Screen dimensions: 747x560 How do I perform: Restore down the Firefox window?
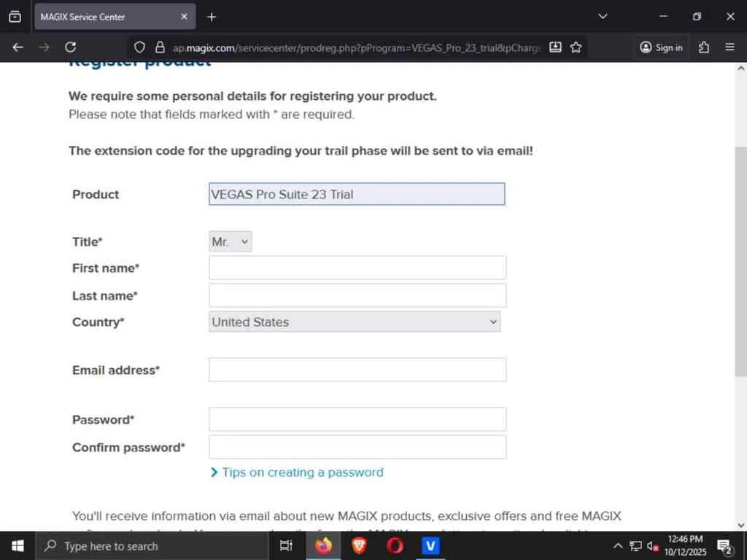[697, 16]
